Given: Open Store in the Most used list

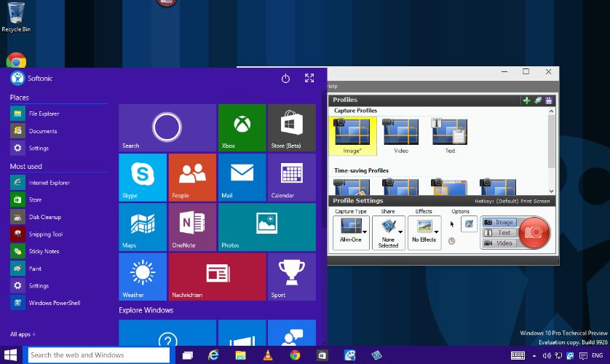Looking at the screenshot, I should tap(58, 199).
